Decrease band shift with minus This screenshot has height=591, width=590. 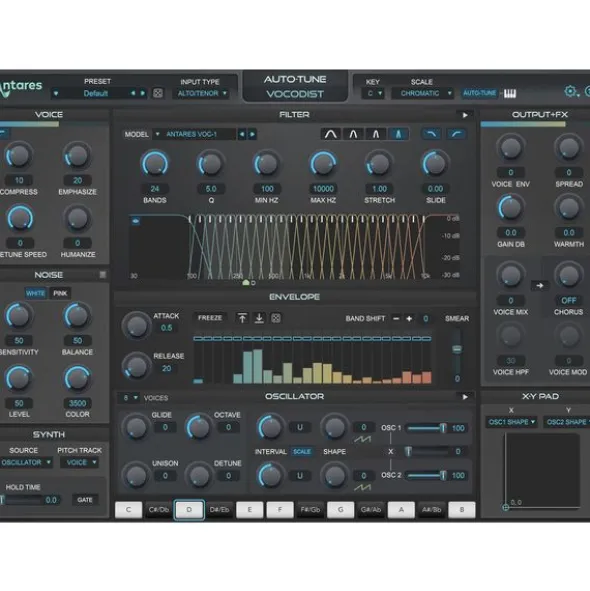pyautogui.click(x=396, y=319)
